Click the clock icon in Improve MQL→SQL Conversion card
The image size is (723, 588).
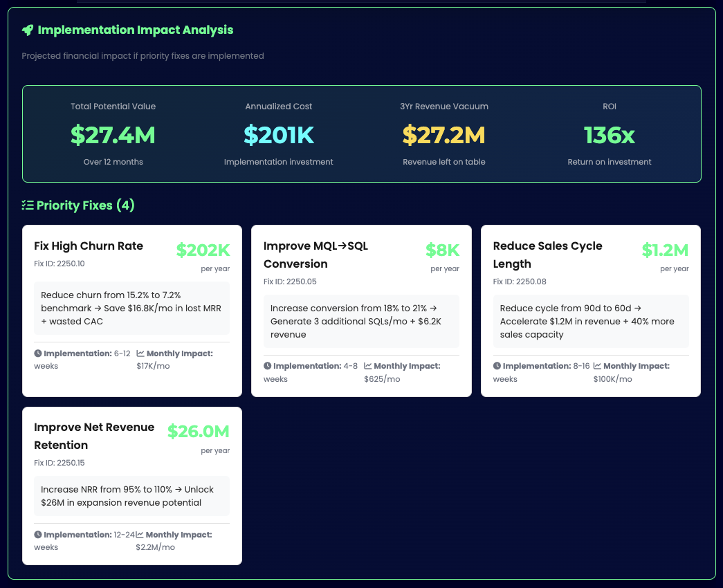coord(267,365)
